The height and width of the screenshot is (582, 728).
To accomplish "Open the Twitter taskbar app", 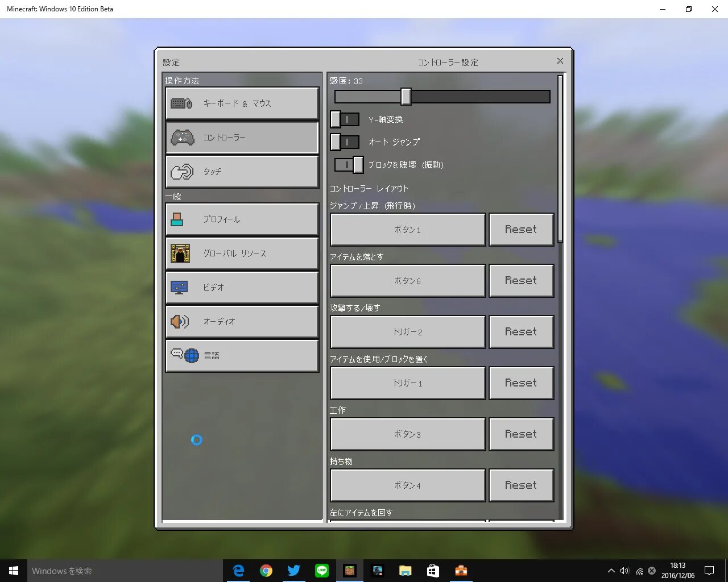I will tap(294, 571).
